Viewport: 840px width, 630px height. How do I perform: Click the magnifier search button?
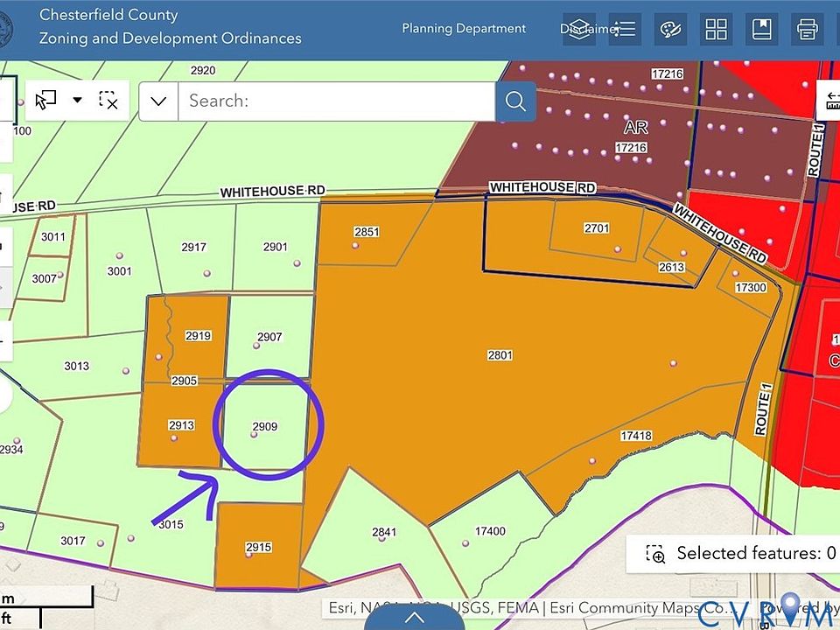(x=515, y=101)
